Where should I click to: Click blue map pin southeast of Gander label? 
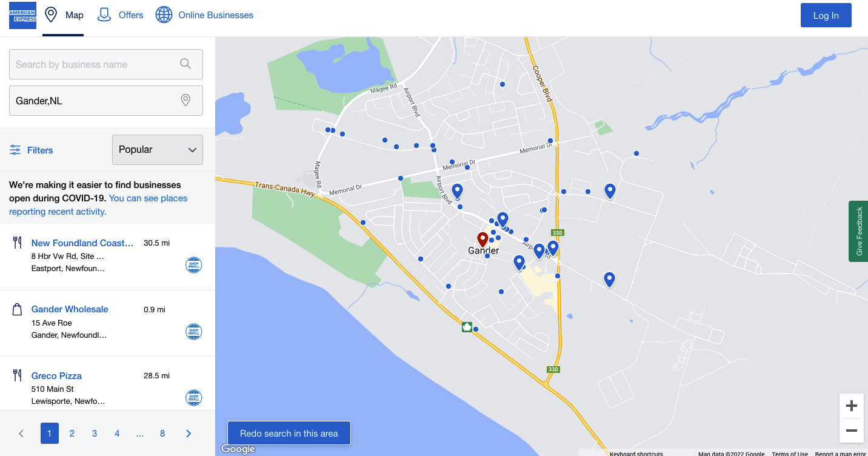(x=519, y=262)
